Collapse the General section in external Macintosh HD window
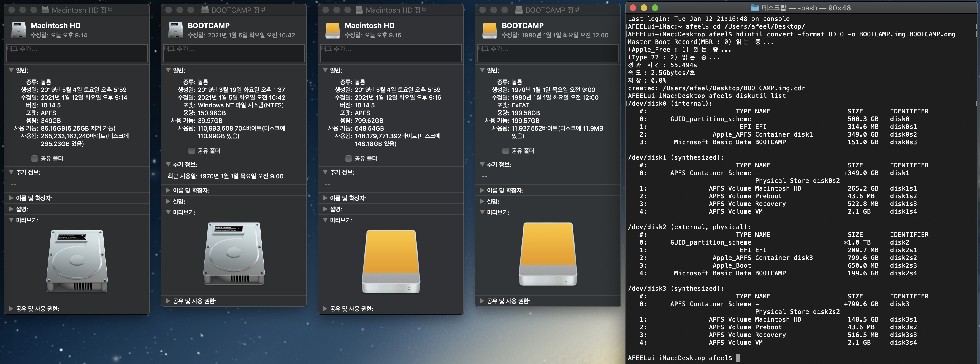Viewport: 980px width, 364px height. coord(325,70)
